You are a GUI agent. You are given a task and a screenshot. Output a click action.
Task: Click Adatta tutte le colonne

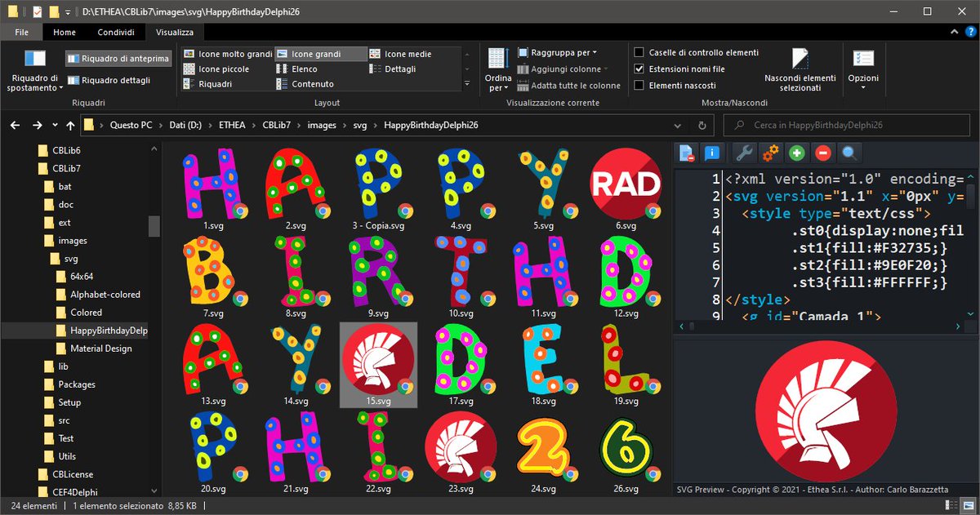[x=569, y=85]
